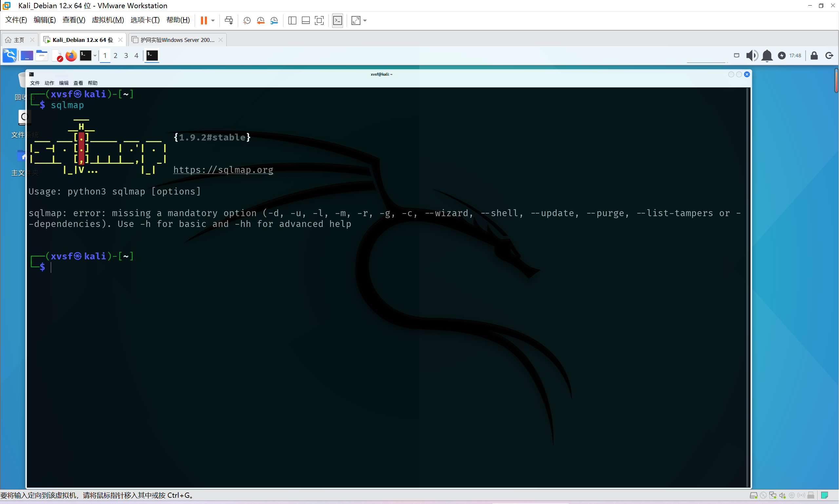Screen dimensions: 839x504
Task: Open the 虚拟机(M) menu
Action: point(108,20)
